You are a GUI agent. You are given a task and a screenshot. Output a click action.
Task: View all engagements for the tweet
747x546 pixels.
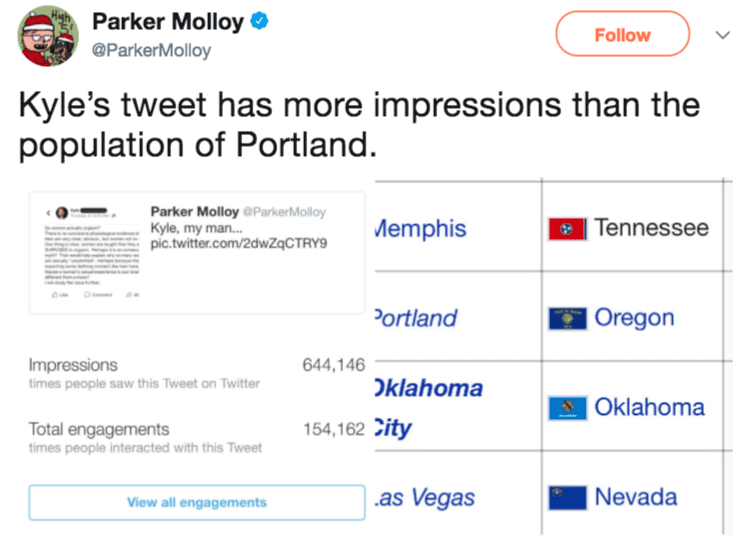[197, 502]
